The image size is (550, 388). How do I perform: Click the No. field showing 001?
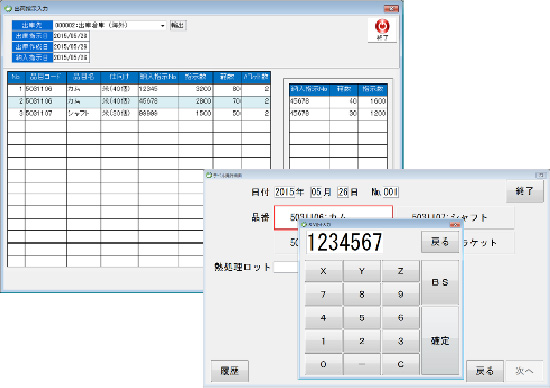tap(390, 192)
